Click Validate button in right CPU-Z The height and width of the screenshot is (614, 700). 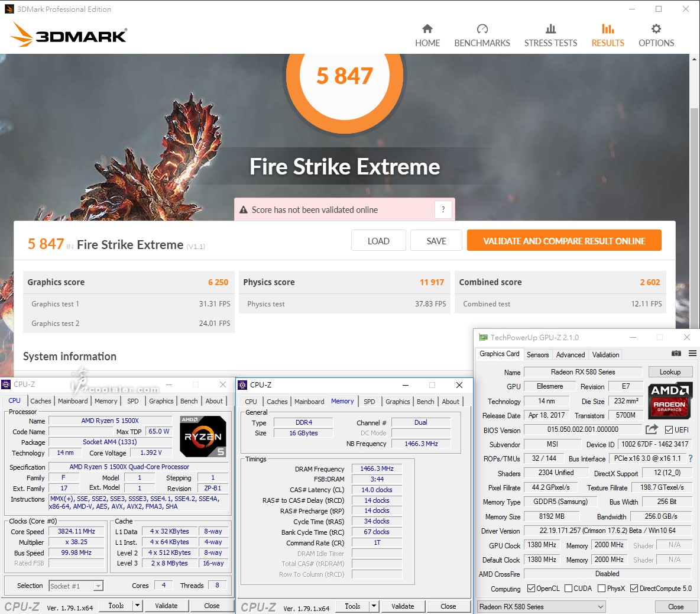click(x=403, y=606)
